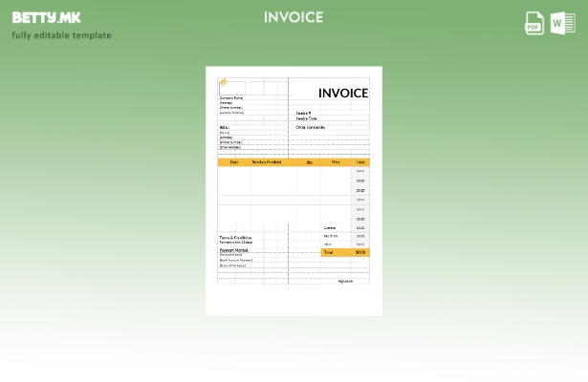The width and height of the screenshot is (588, 382).
Task: Click the BETTY.MK brand logo
Action: click(46, 17)
